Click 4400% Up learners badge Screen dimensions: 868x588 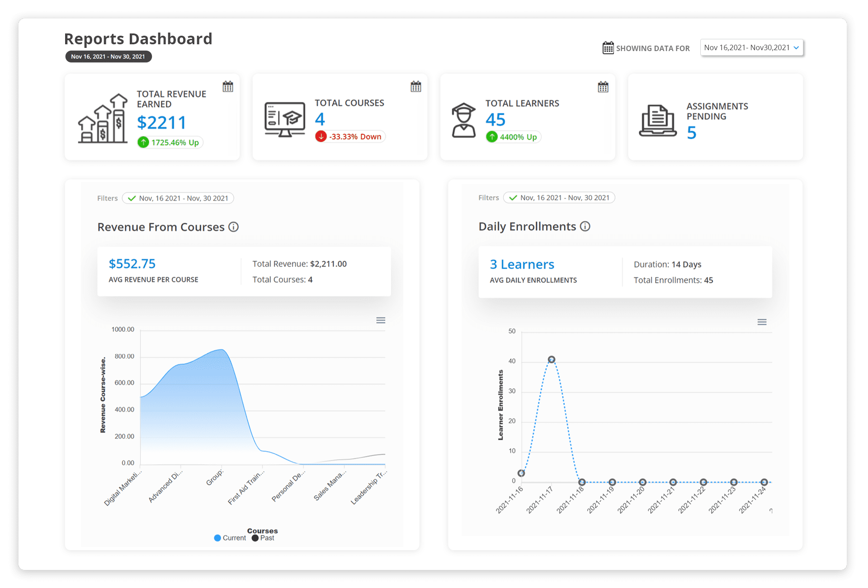pos(513,137)
